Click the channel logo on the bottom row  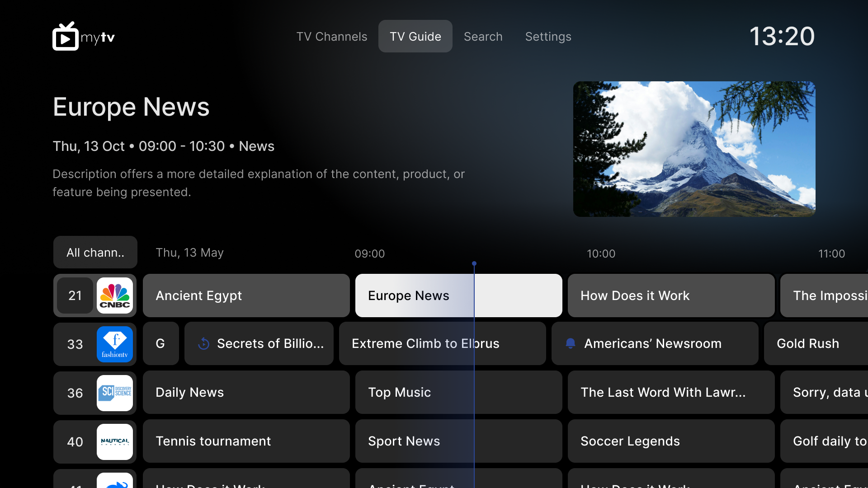(114, 483)
